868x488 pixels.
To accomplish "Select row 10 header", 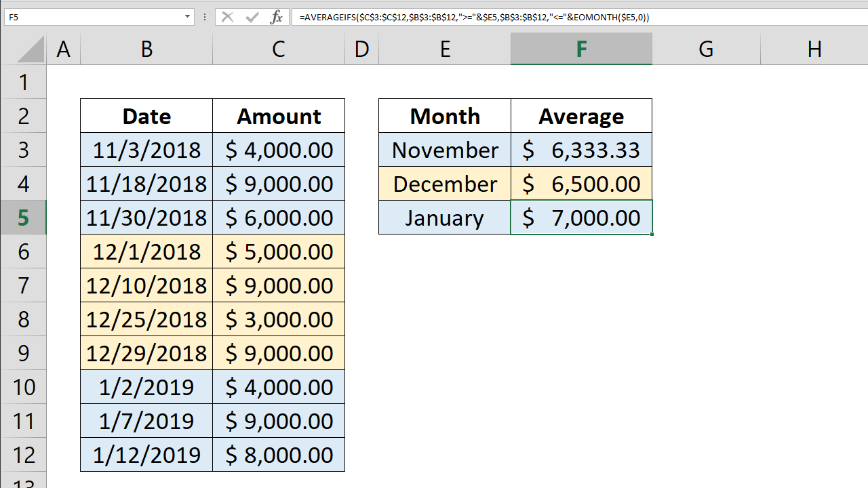I will 23,387.
